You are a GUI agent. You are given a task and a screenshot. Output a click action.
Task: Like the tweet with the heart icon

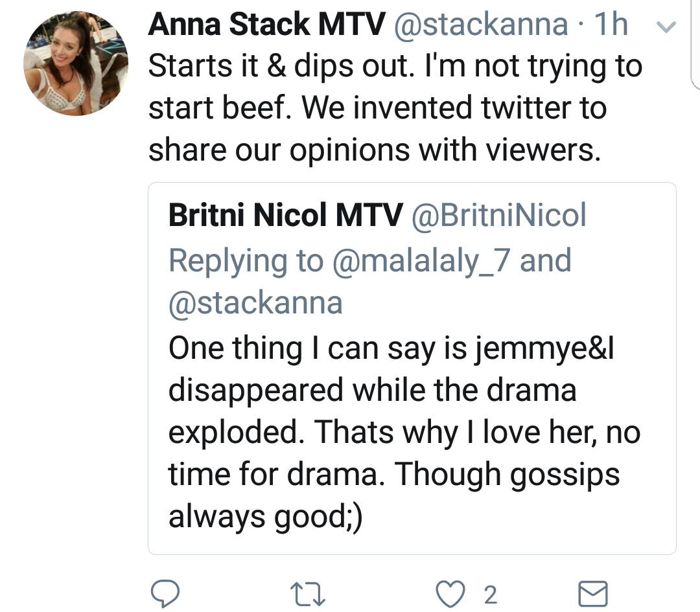pos(450,594)
